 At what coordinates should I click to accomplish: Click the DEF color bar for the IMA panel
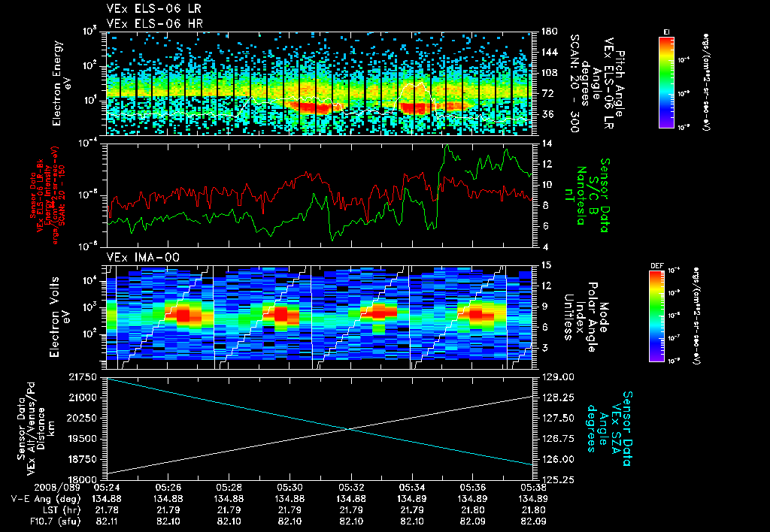[657, 316]
